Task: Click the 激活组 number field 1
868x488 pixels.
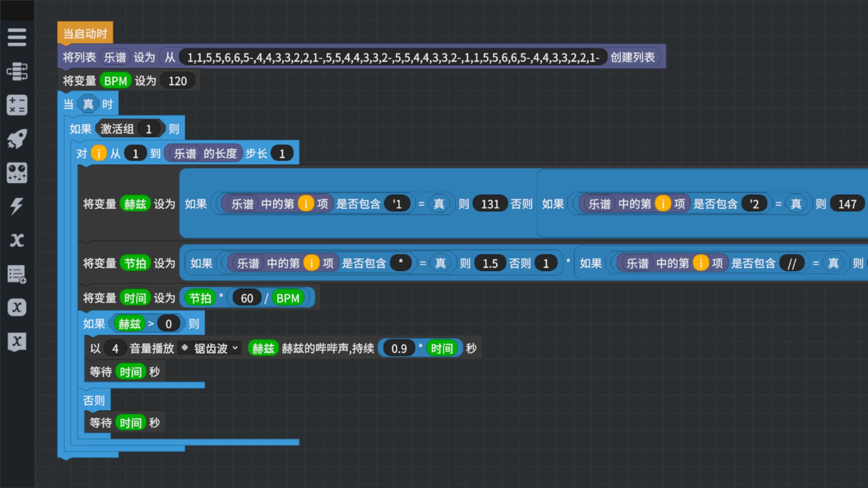Action: 149,129
